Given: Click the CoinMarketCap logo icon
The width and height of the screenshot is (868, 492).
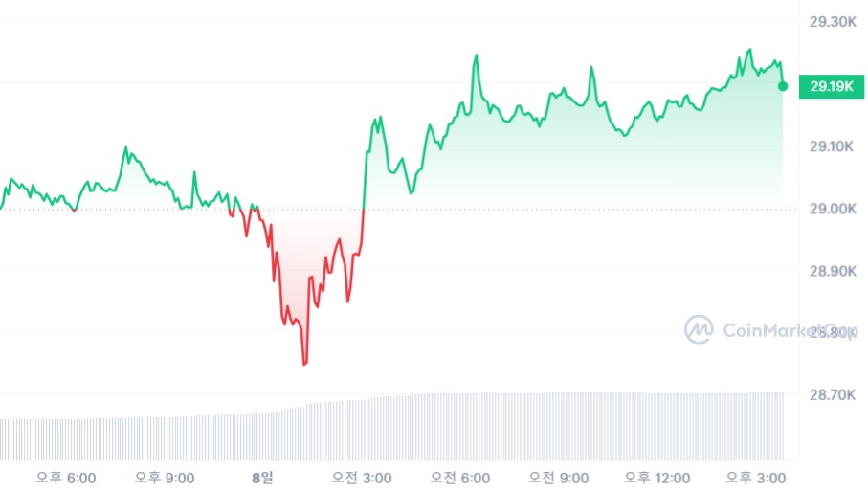Looking at the screenshot, I should [699, 329].
